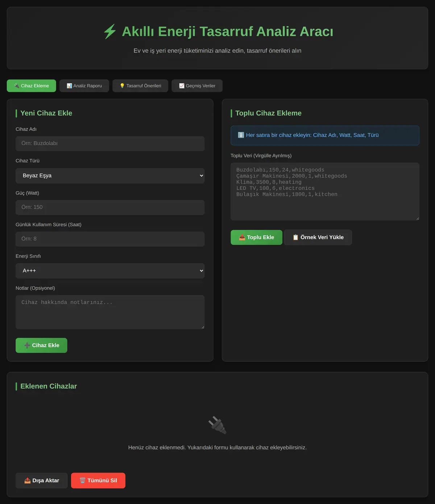
Task: Show the Geçmiş Veriler tab
Action: (197, 86)
